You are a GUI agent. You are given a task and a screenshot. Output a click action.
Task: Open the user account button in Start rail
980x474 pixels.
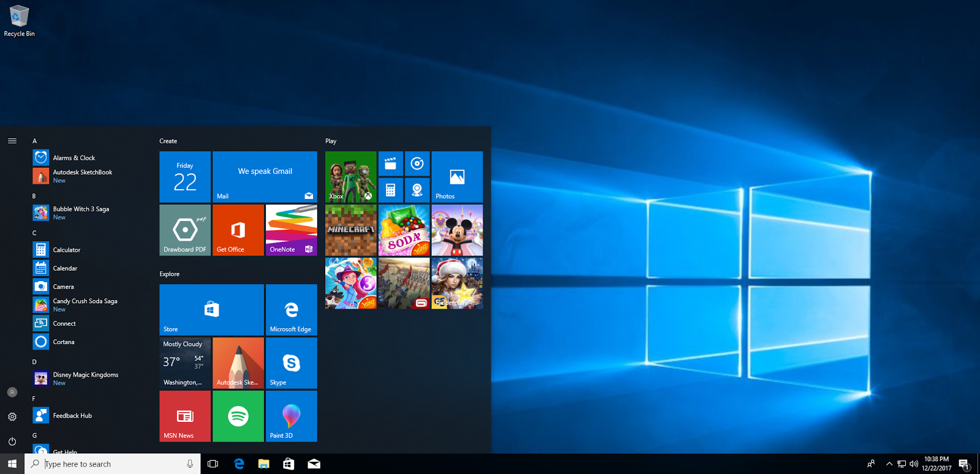pyautogui.click(x=12, y=392)
